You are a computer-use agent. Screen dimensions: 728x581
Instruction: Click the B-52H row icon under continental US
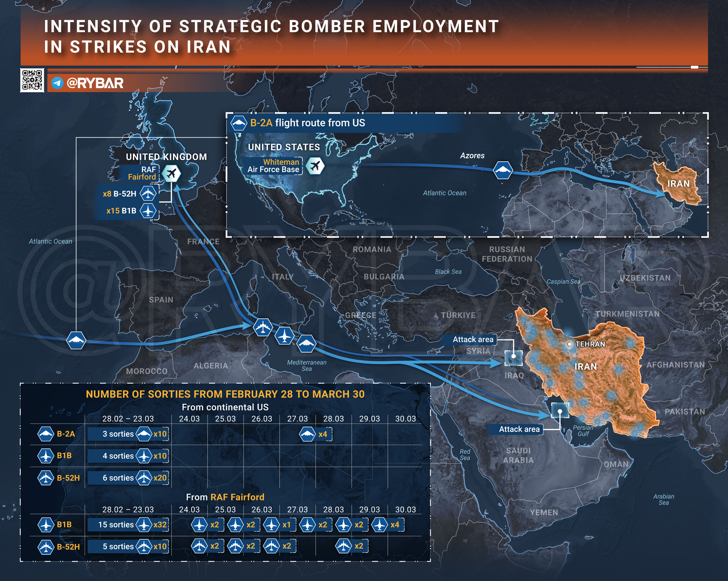point(46,478)
